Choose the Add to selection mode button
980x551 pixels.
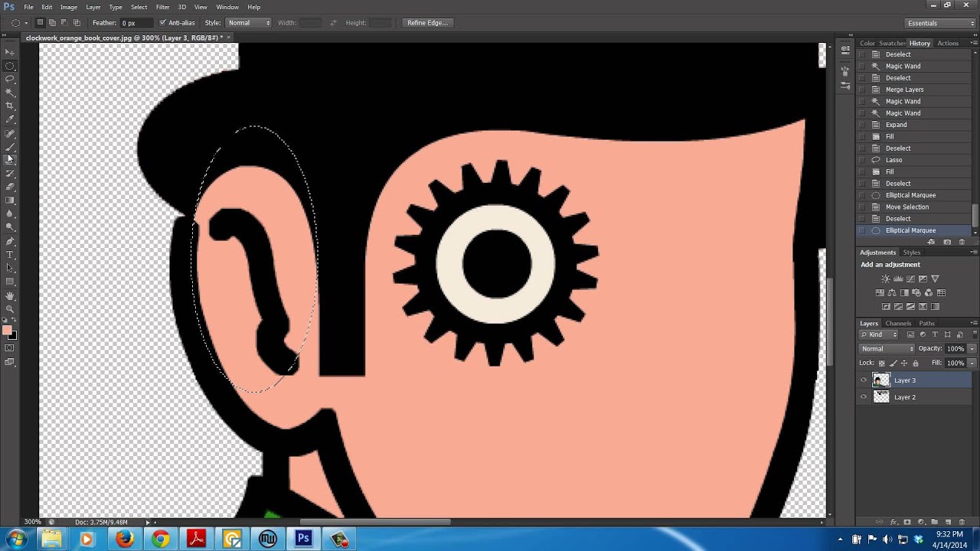pyautogui.click(x=53, y=23)
